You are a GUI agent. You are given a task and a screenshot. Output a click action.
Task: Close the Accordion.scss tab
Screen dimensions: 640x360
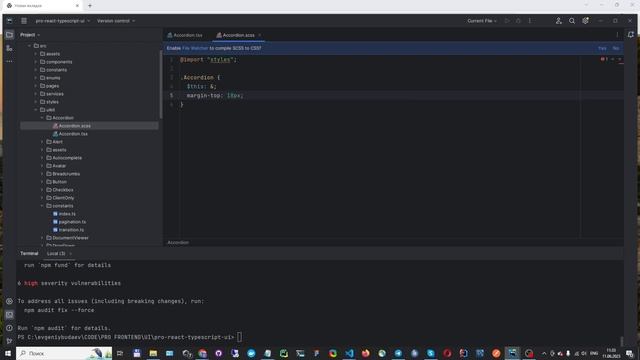click(x=260, y=36)
